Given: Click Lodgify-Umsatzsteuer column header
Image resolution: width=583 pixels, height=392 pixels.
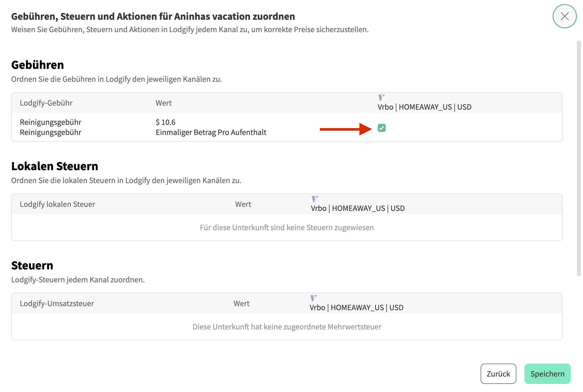Looking at the screenshot, I should pyautogui.click(x=57, y=304).
